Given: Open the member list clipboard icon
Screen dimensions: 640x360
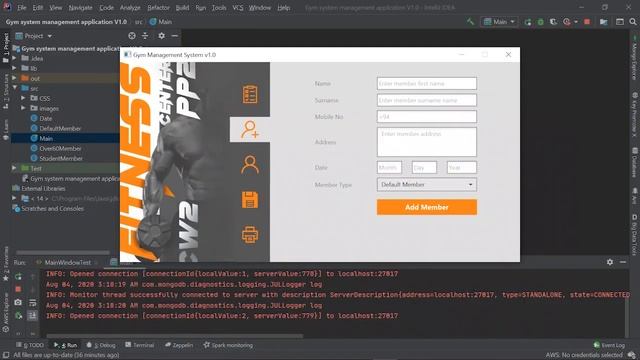Looking at the screenshot, I should 250,94.
